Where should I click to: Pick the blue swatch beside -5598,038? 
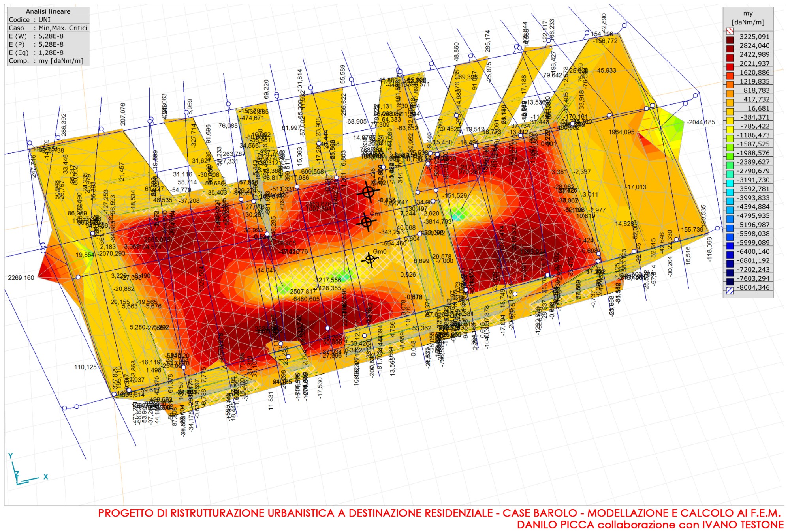[x=730, y=237]
